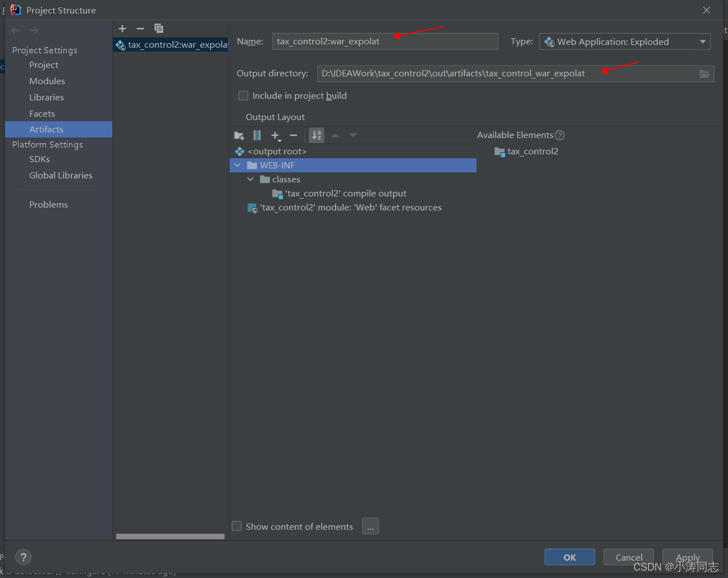728x578 pixels.
Task: Click the artifact list horizontal scrollbar
Action: click(170, 536)
